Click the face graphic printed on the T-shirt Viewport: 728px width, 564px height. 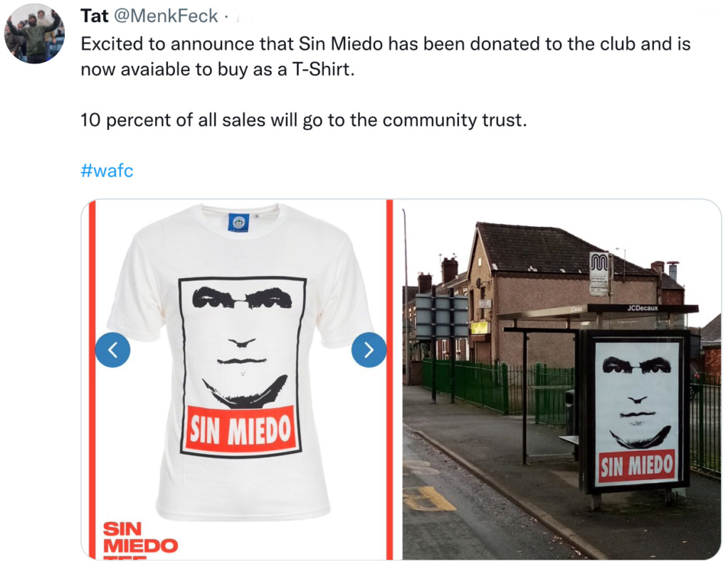coord(242,346)
